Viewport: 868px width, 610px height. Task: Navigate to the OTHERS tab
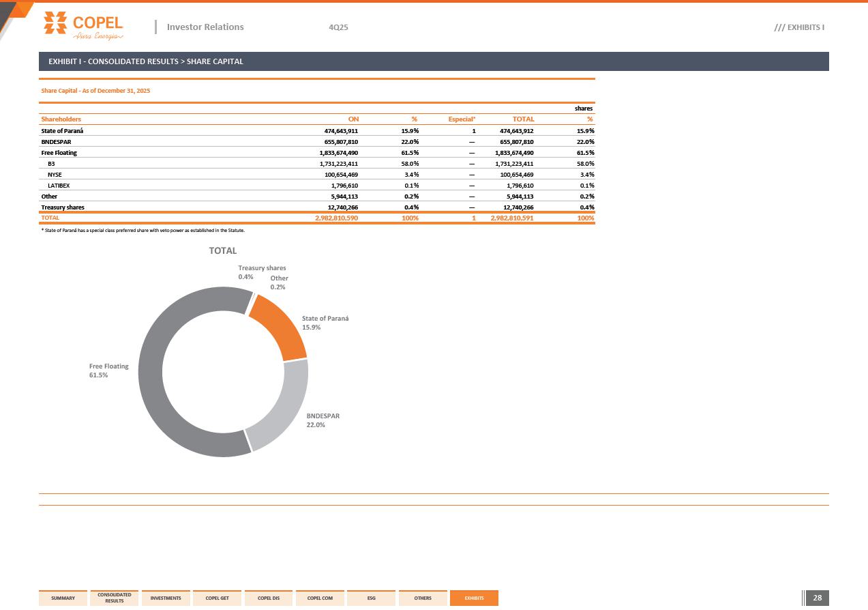click(423, 598)
